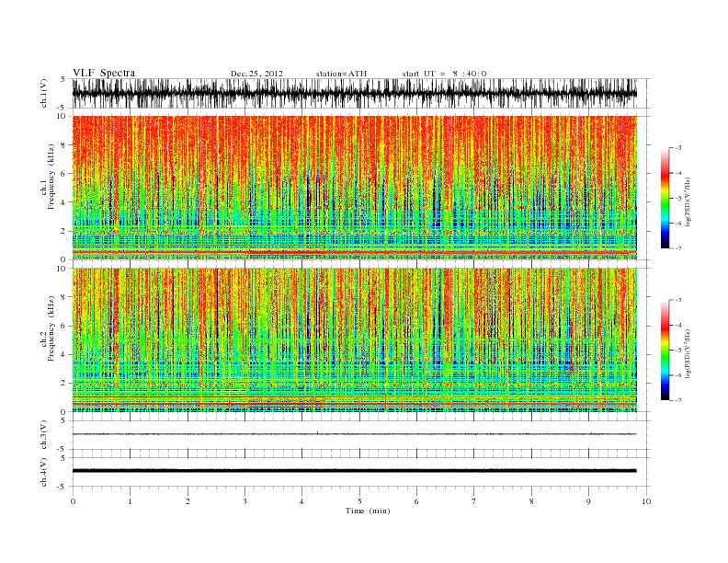Select the 'start UT = 8 :40: 0' text

point(444,74)
